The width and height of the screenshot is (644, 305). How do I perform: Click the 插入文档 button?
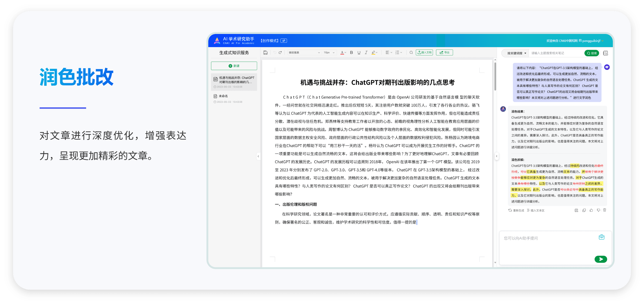[x=424, y=53]
